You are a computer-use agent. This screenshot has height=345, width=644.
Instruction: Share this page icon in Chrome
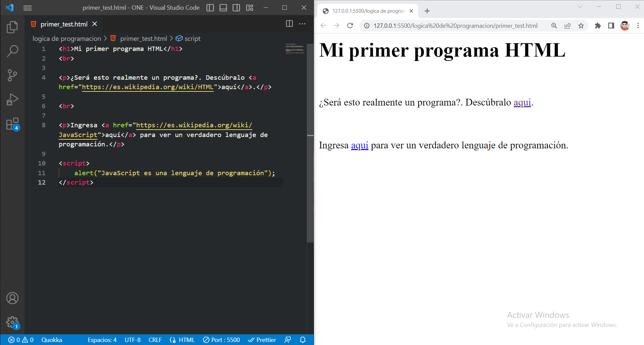pyautogui.click(x=568, y=26)
